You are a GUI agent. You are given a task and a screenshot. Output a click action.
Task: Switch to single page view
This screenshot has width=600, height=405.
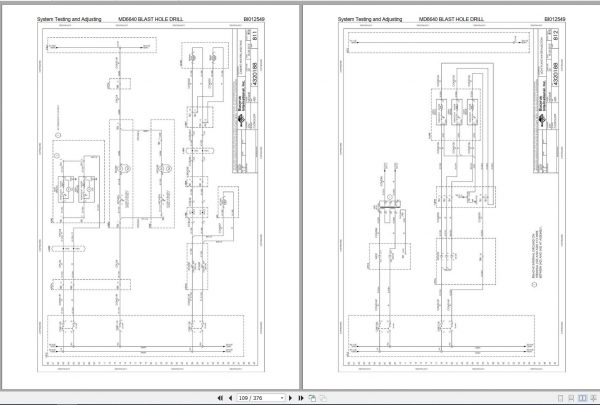(x=561, y=398)
